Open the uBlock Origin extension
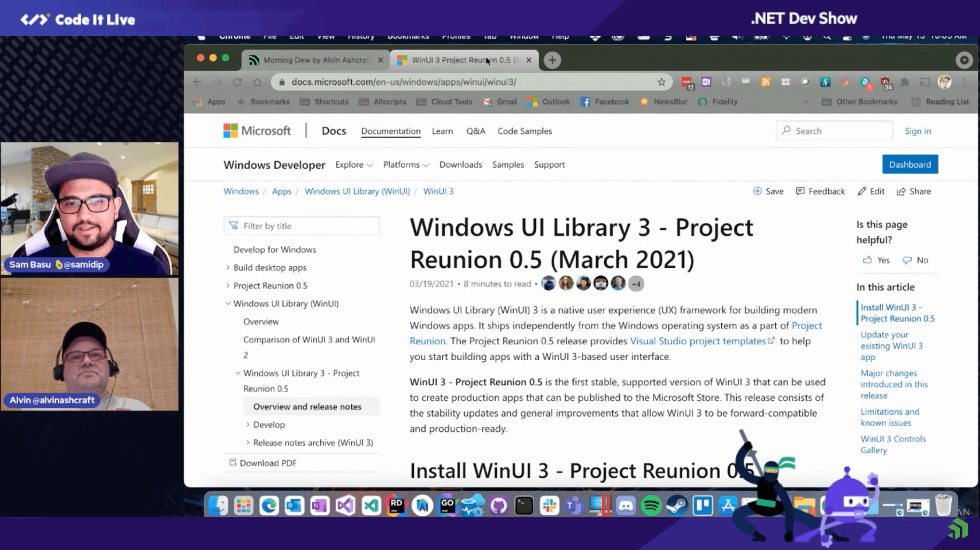This screenshot has width=980, height=550. click(885, 82)
